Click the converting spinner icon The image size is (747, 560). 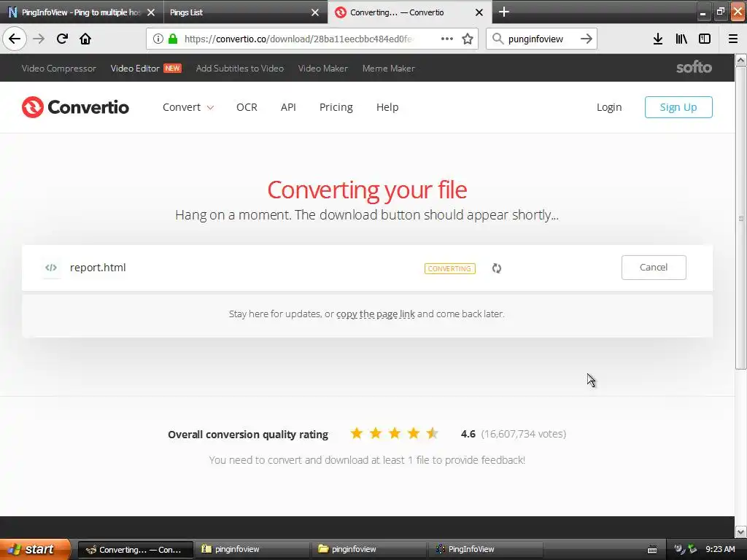[496, 268]
